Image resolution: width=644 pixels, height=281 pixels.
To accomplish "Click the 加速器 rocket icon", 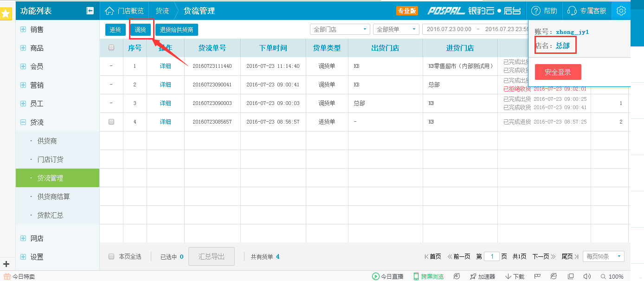I will 473,276.
